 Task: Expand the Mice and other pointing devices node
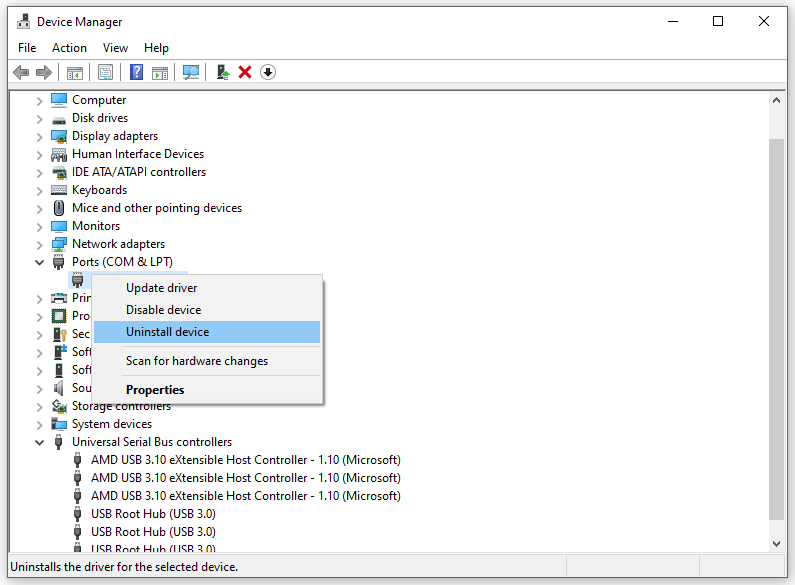(x=40, y=209)
